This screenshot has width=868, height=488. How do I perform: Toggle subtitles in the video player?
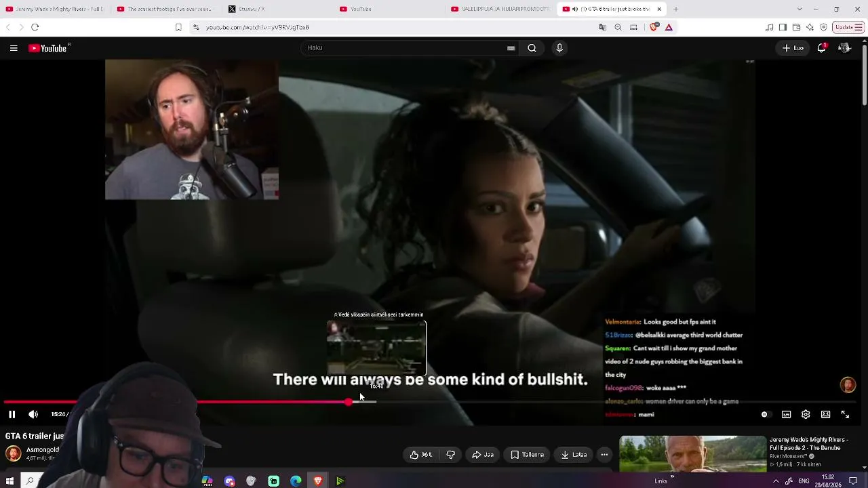786,415
